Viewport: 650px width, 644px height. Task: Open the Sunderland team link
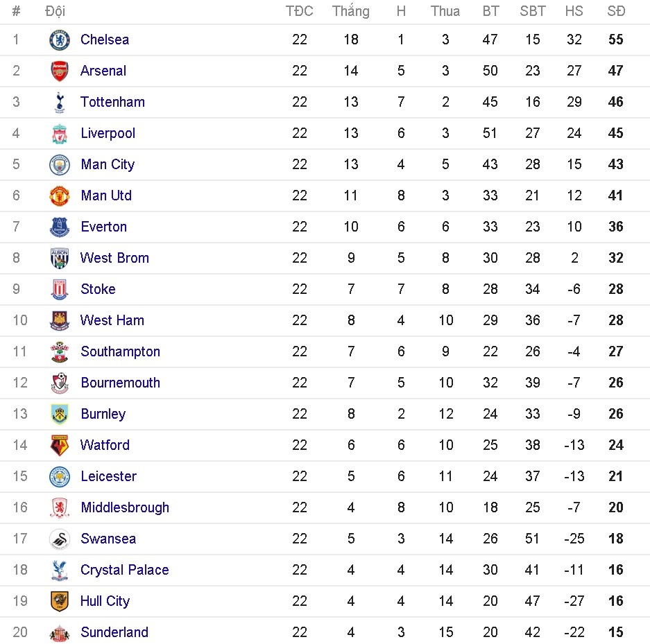[x=114, y=632]
